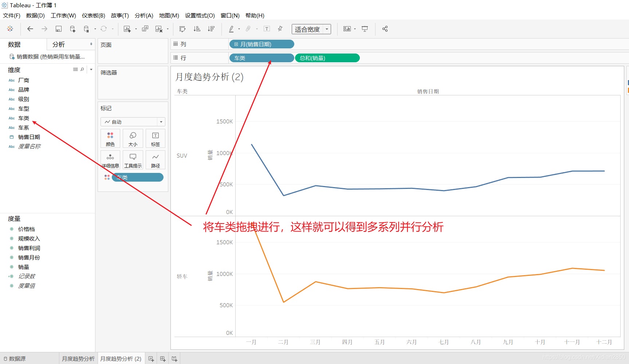This screenshot has height=364, width=629.
Task: Open the 自动 mark type dropdown
Action: (x=133, y=122)
